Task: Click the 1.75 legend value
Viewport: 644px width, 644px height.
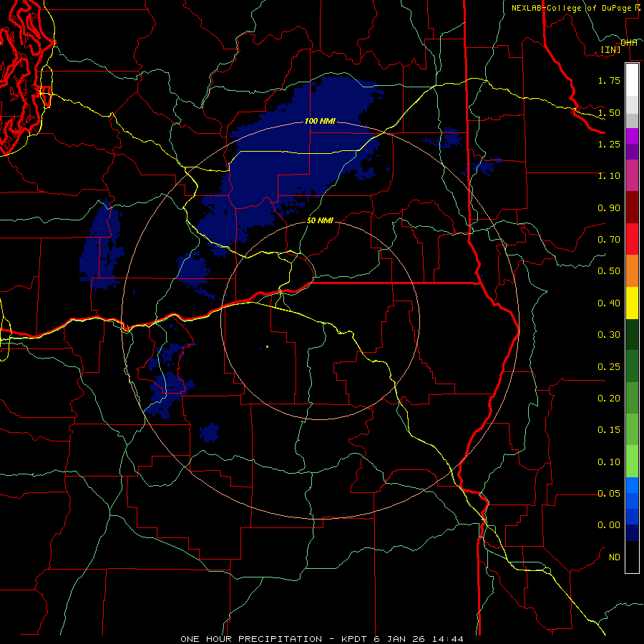Action: click(609, 80)
